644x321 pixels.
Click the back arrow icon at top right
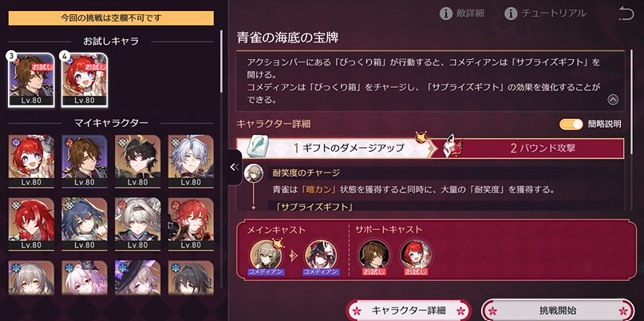pyautogui.click(x=626, y=14)
